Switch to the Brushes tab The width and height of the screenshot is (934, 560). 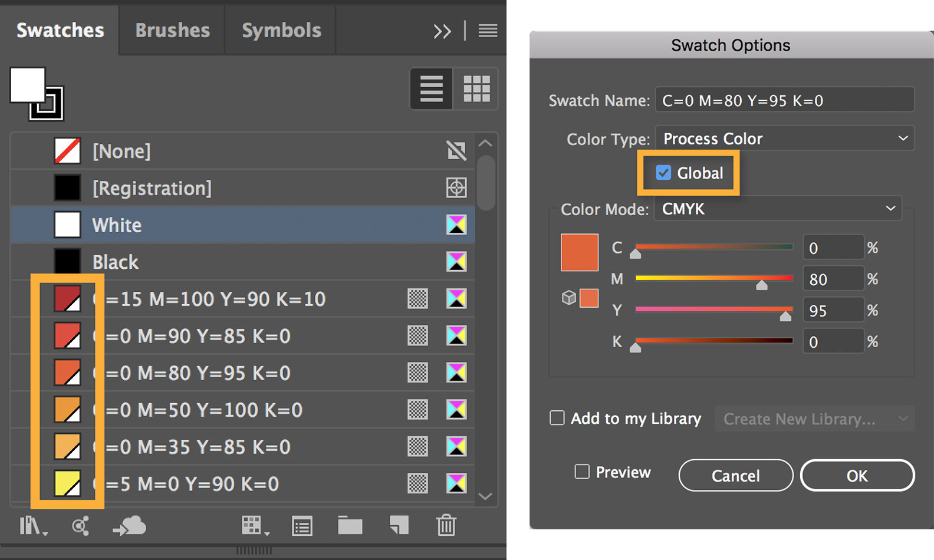click(x=172, y=31)
